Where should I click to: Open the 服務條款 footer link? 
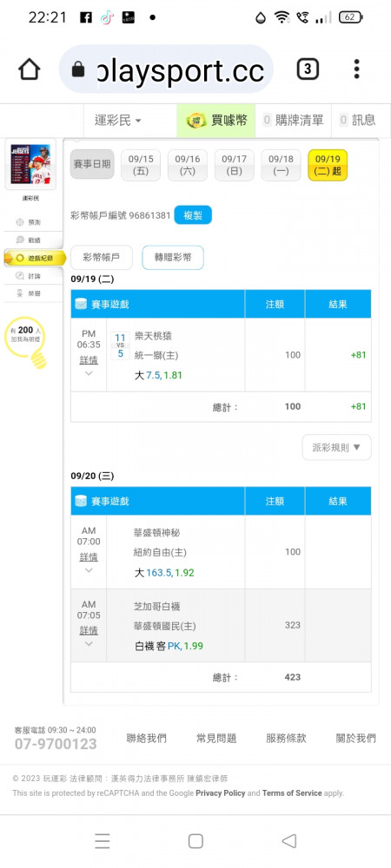coord(286,738)
